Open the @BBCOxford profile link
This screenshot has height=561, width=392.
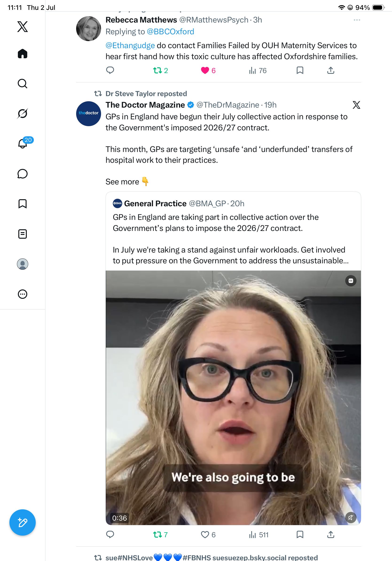click(x=170, y=31)
